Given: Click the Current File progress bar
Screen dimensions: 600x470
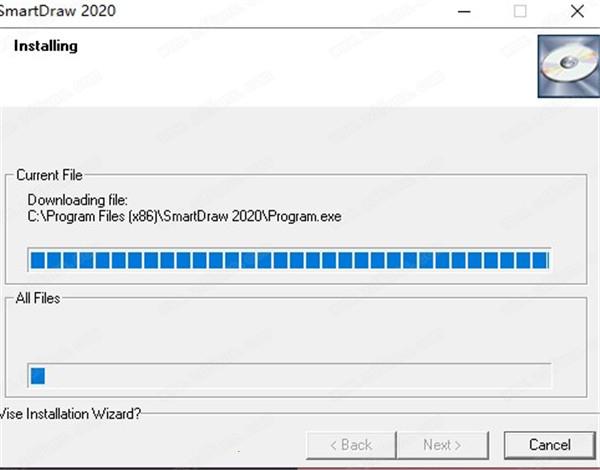Looking at the screenshot, I should pyautogui.click(x=289, y=260).
